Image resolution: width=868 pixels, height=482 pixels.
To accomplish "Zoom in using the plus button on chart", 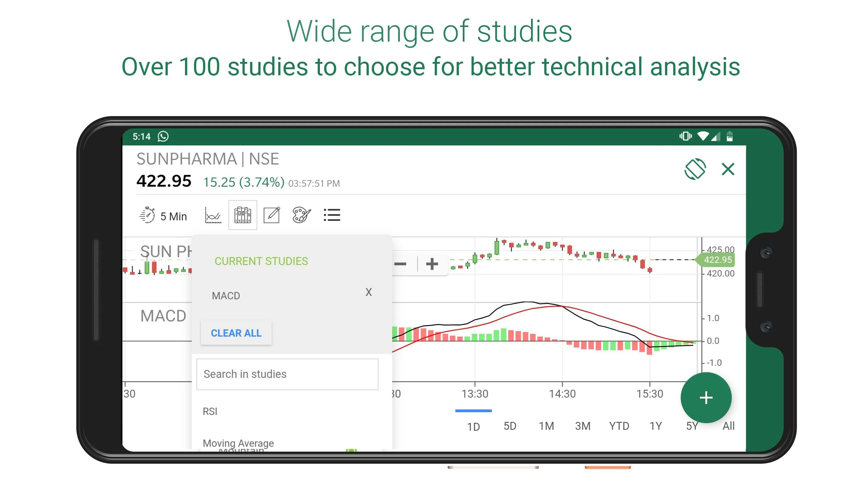I will tap(432, 263).
